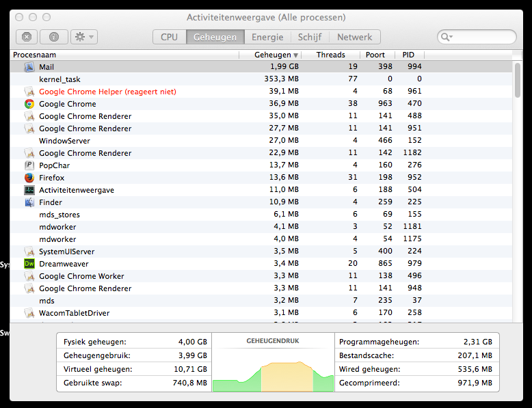
Task: Click the Virtueel geheugen value 10,71 GB
Action: coord(190,369)
